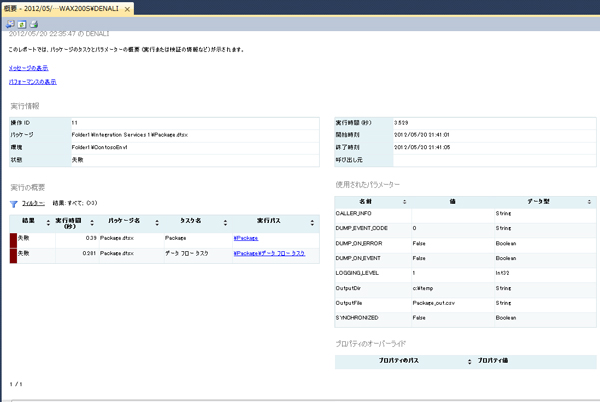
Task: Click the 2012/05/20 21:41:01 start time value
Action: (x=422, y=135)
